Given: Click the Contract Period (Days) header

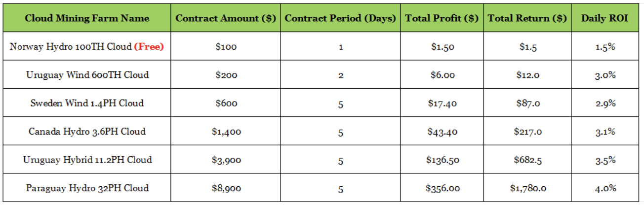Looking at the screenshot, I should pos(340,18).
